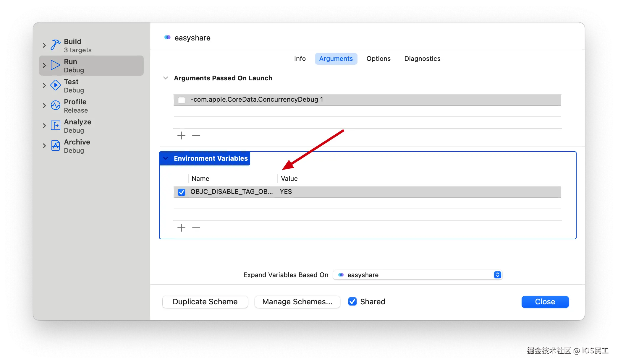Enable the CoreData ConcurrencyDebug argument checkbox
Image resolution: width=618 pixels, height=364 pixels.
[x=182, y=100]
